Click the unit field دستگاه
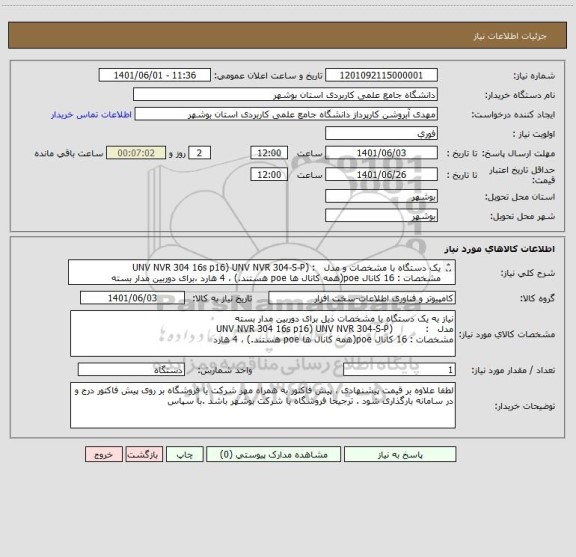576x557 pixels. (x=131, y=370)
